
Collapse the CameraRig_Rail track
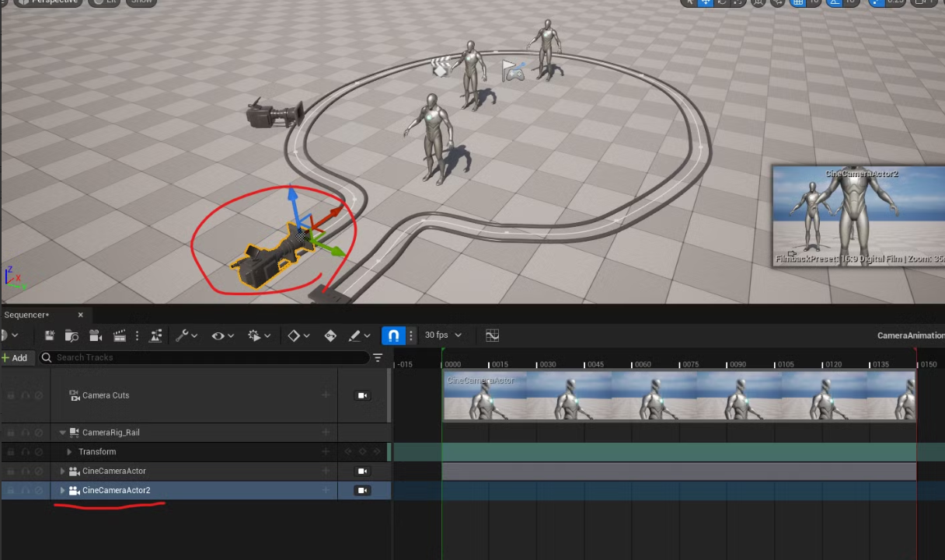click(x=63, y=433)
